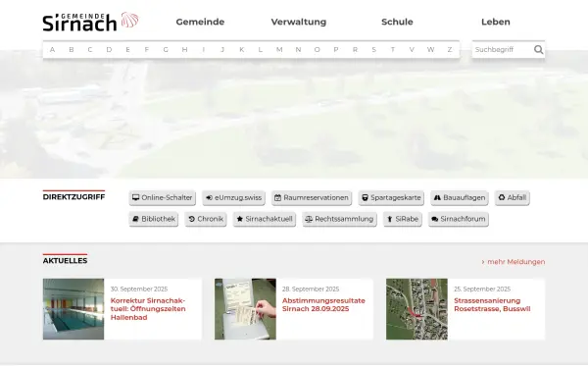Select letter C in alphabet index
588x368 pixels.
(90, 50)
